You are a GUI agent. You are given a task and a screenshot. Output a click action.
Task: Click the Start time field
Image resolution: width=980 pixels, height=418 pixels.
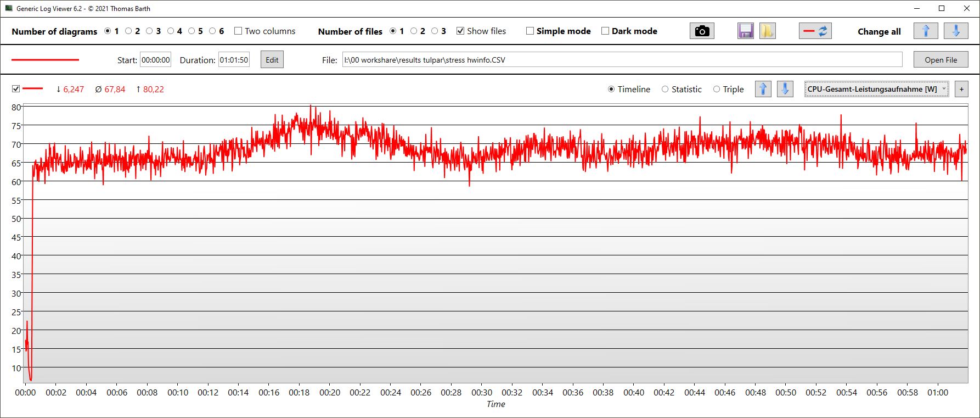coord(156,60)
